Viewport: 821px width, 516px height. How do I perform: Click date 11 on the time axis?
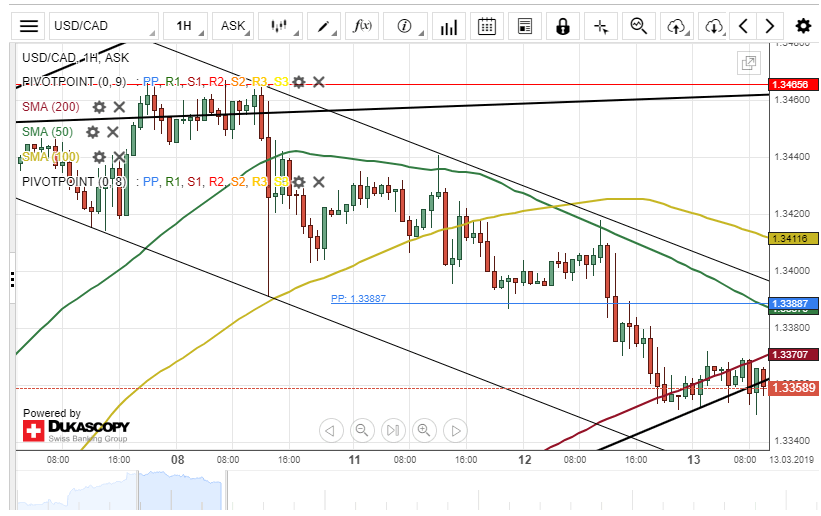[x=354, y=460]
